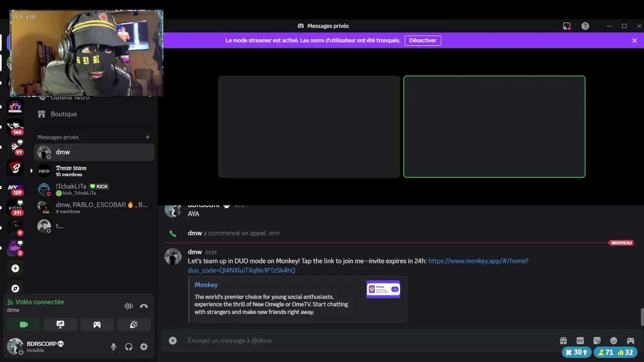
Task: Open the soundboard button in voice panel
Action: (x=134, y=325)
